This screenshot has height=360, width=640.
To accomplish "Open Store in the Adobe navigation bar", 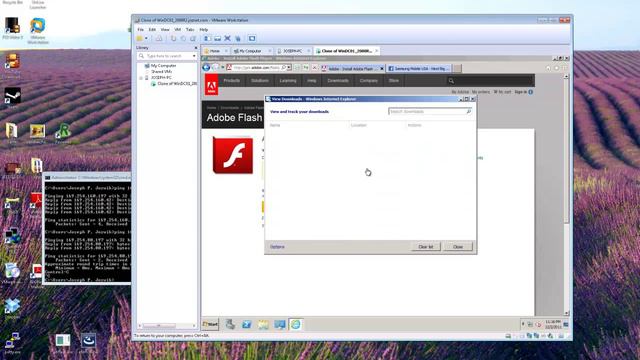I will (394, 81).
